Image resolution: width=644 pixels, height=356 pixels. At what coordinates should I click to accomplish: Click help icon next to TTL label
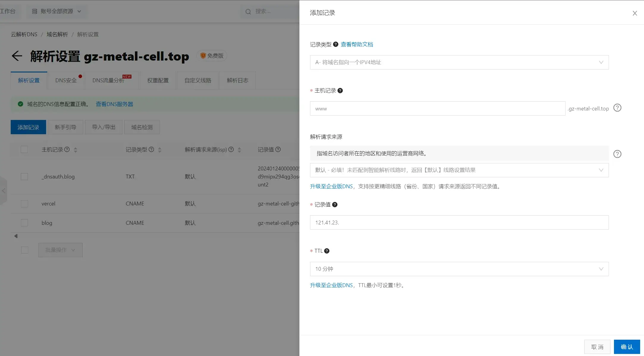(x=327, y=251)
